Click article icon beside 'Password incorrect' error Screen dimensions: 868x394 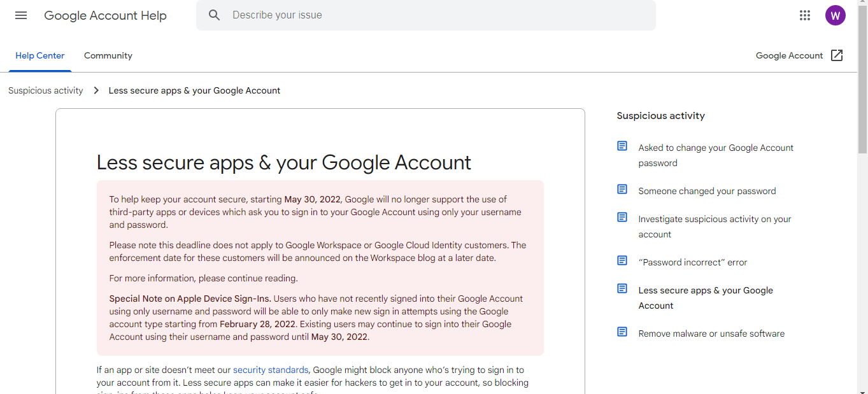(622, 261)
